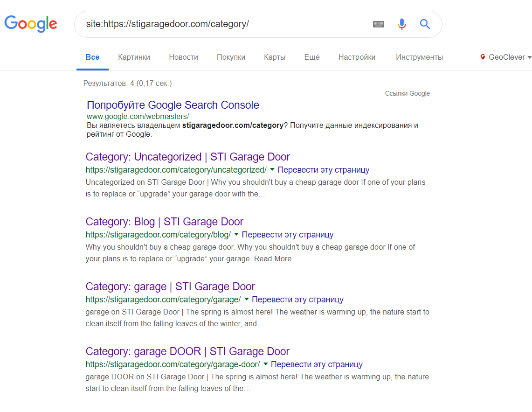Open the Карты tab
This screenshot has height=412, width=532.
pyautogui.click(x=275, y=57)
